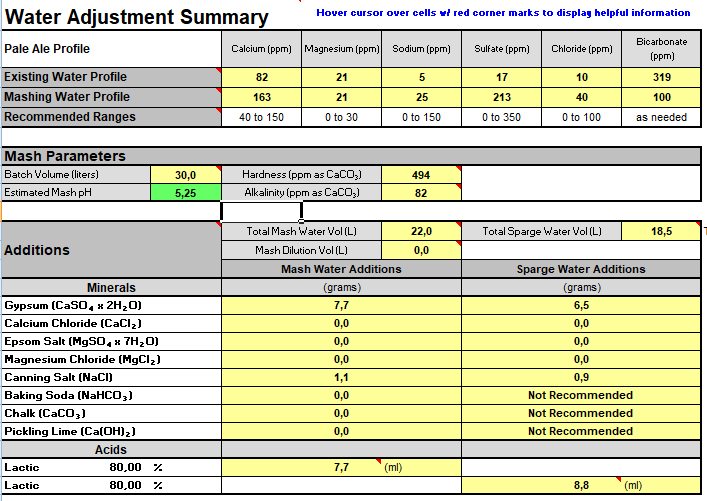Click the Batch Volume value cell
This screenshot has width=707, height=501.
pos(185,174)
